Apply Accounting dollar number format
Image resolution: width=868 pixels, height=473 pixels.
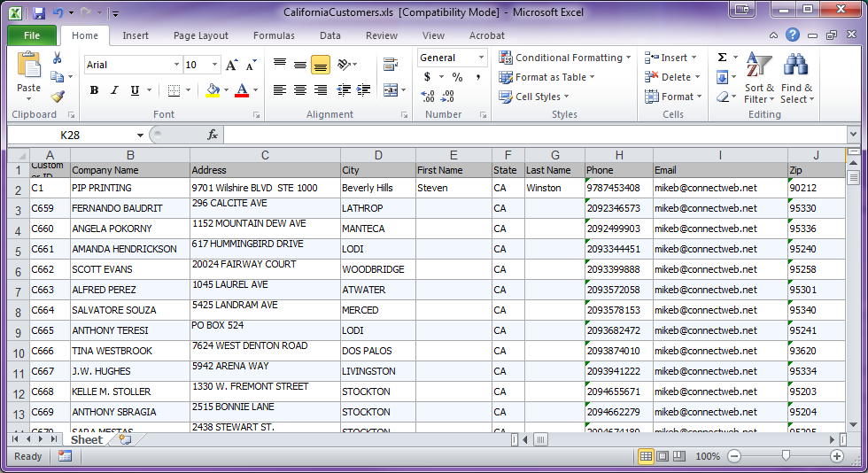[427, 77]
